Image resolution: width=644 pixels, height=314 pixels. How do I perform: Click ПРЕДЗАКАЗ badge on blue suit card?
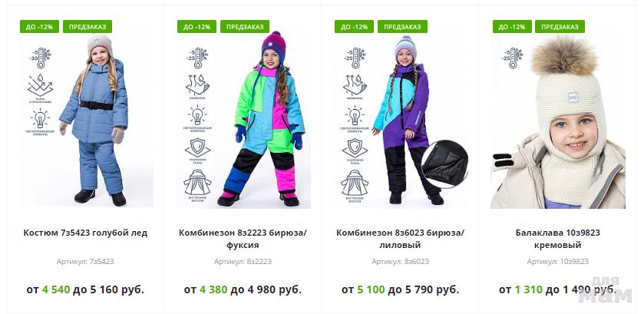click(88, 27)
